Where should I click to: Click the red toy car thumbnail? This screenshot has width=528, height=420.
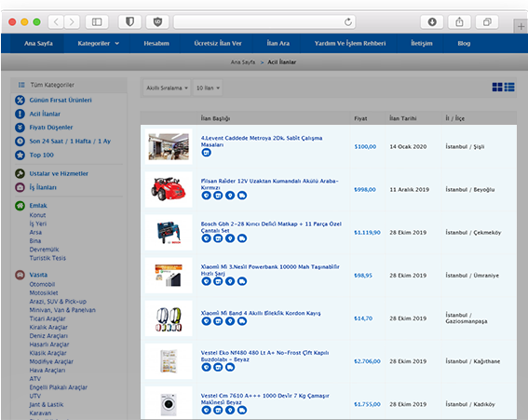tap(169, 189)
